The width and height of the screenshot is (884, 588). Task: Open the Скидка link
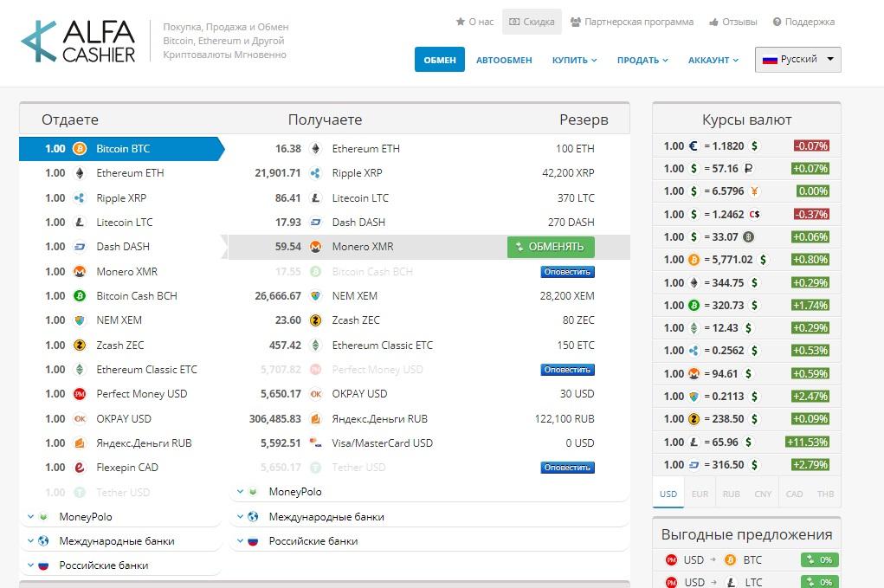[x=532, y=22]
